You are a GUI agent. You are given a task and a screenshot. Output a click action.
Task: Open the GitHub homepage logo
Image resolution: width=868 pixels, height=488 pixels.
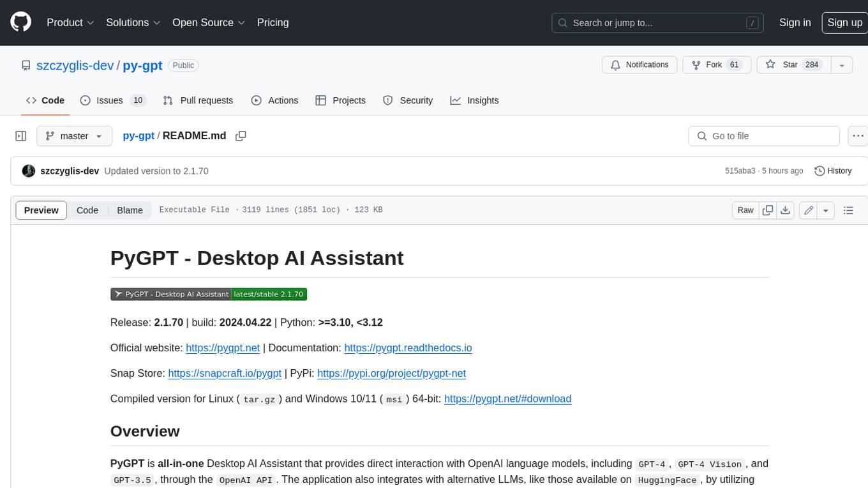(x=20, y=22)
